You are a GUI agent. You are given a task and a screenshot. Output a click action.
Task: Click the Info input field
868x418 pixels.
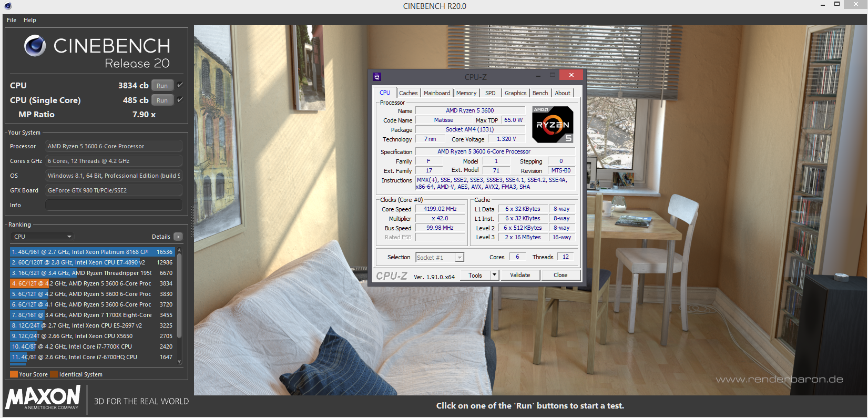[114, 205]
